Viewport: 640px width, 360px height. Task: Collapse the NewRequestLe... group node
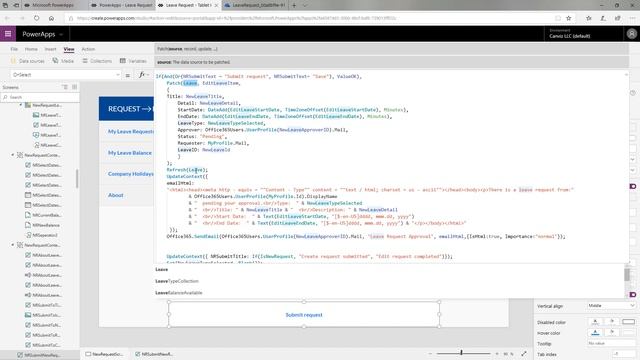(x=21, y=105)
